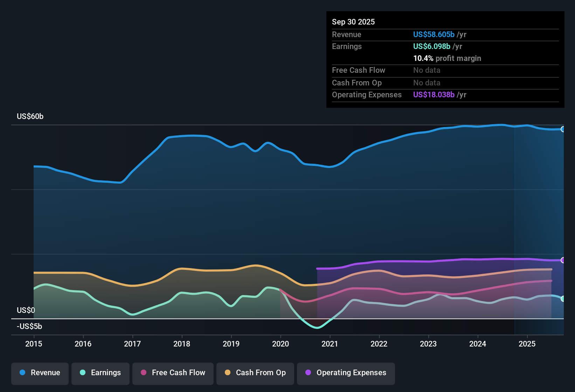Click the 10.4% profit margin indicator
This screenshot has height=392, width=575.
coord(447,58)
